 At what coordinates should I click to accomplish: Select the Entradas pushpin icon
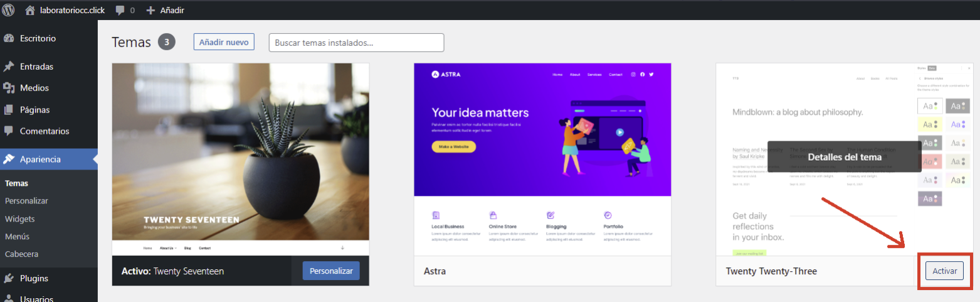click(9, 67)
